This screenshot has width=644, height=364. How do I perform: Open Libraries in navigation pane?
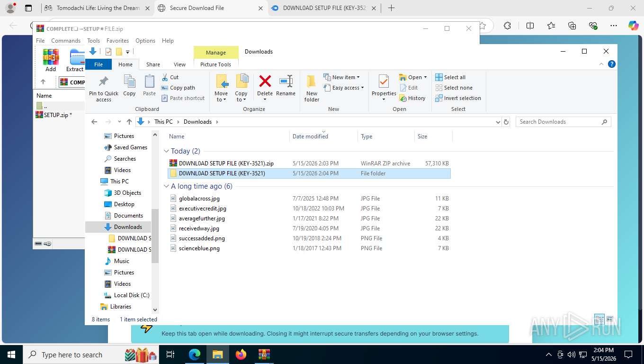[x=116, y=307]
